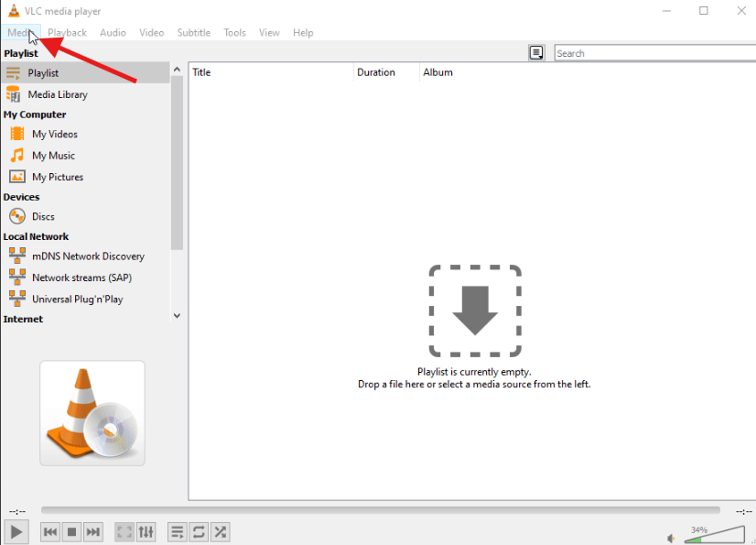Toggle fullscreen video mode
The width and height of the screenshot is (756, 545).
[x=124, y=532]
